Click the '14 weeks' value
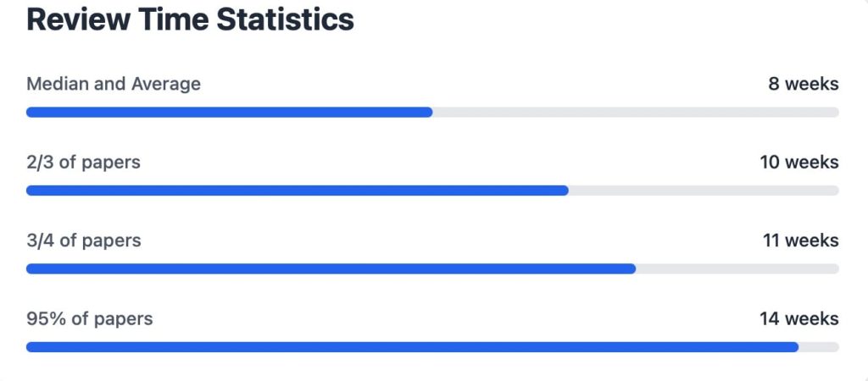 point(799,320)
